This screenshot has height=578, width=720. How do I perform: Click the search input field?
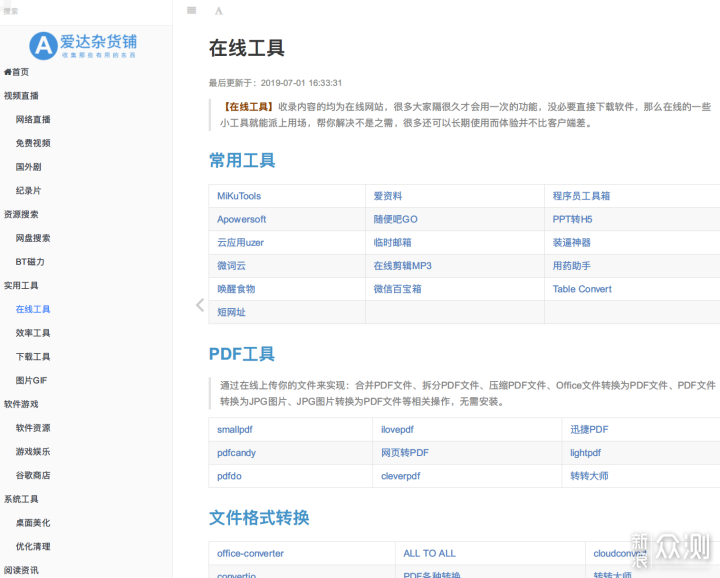click(x=86, y=11)
